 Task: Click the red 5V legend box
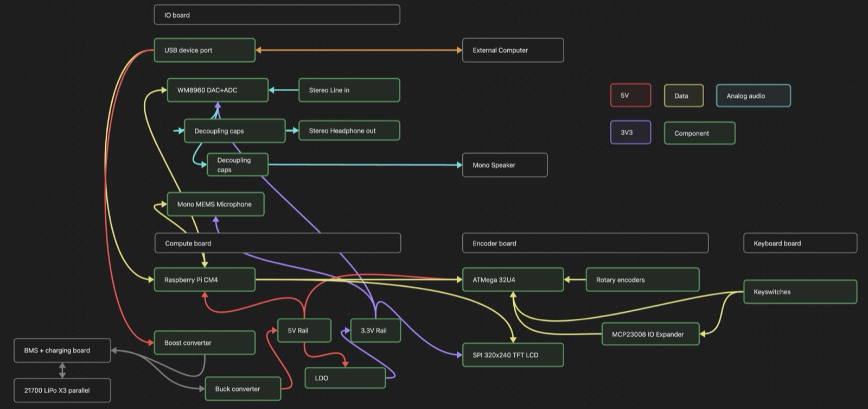(x=630, y=95)
